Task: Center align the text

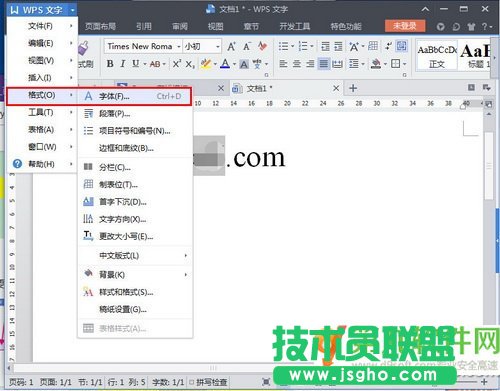Action: (x=297, y=63)
